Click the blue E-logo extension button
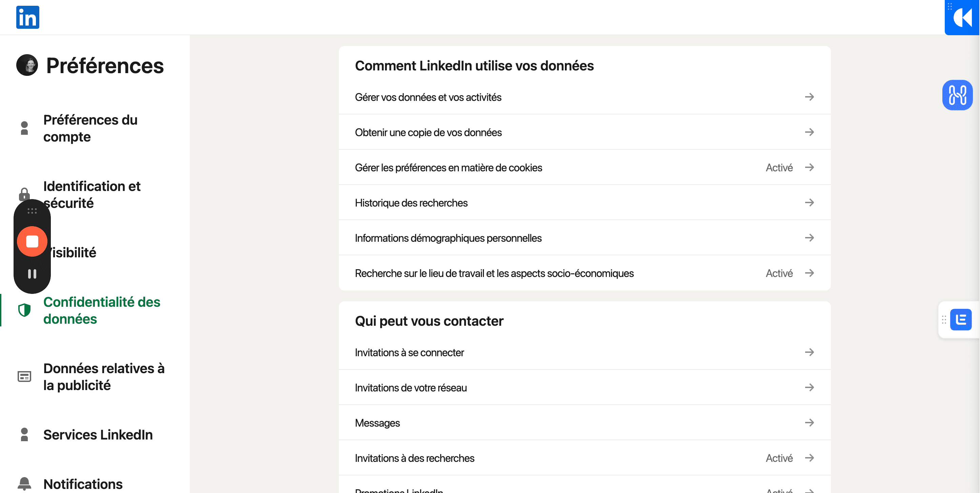The height and width of the screenshot is (493, 980). pos(961,319)
